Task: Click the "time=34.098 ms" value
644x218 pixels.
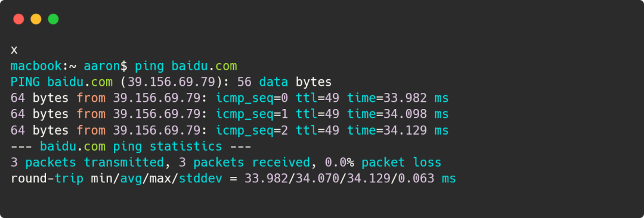Action: click(x=398, y=114)
